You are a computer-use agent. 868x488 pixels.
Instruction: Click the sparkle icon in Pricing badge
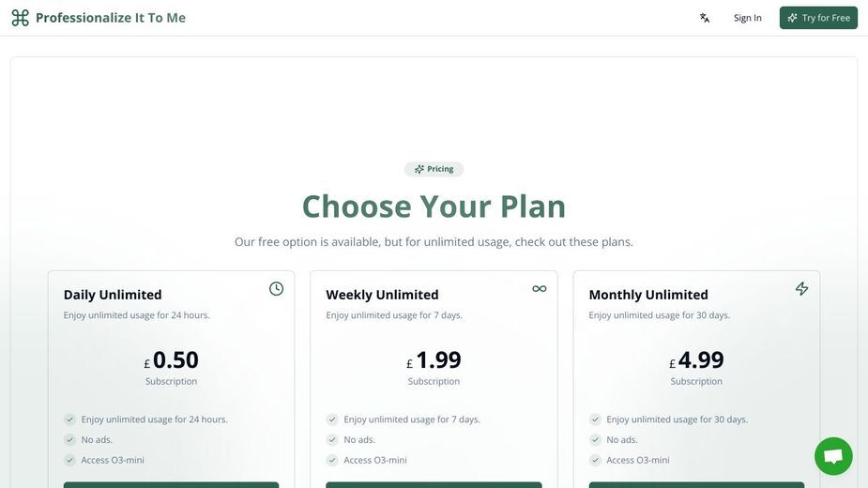419,169
